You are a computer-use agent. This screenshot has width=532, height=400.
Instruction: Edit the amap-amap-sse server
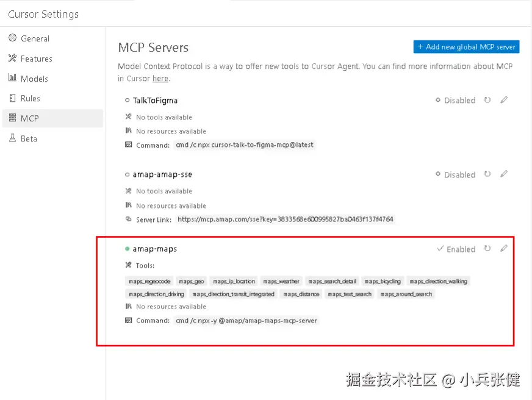pyautogui.click(x=504, y=174)
